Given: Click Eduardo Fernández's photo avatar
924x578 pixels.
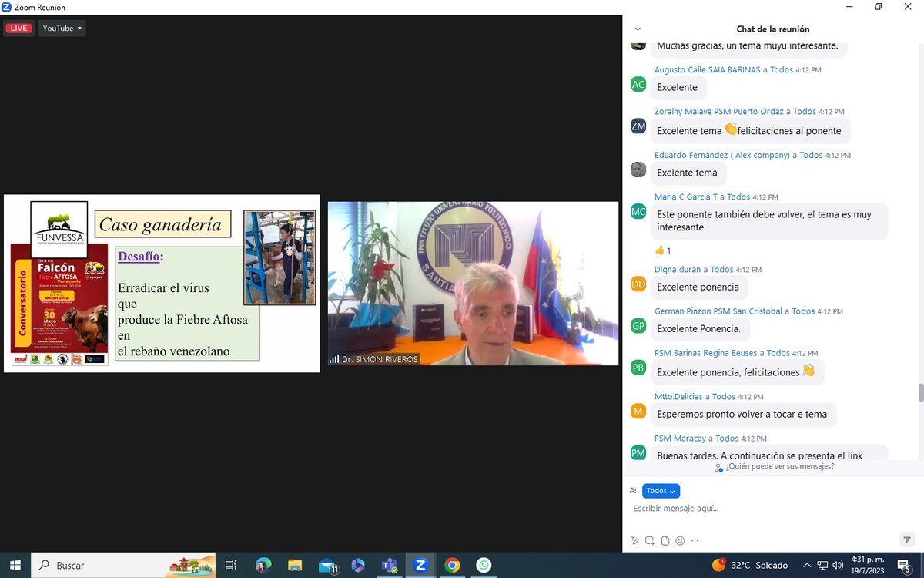Looking at the screenshot, I should pos(638,170).
